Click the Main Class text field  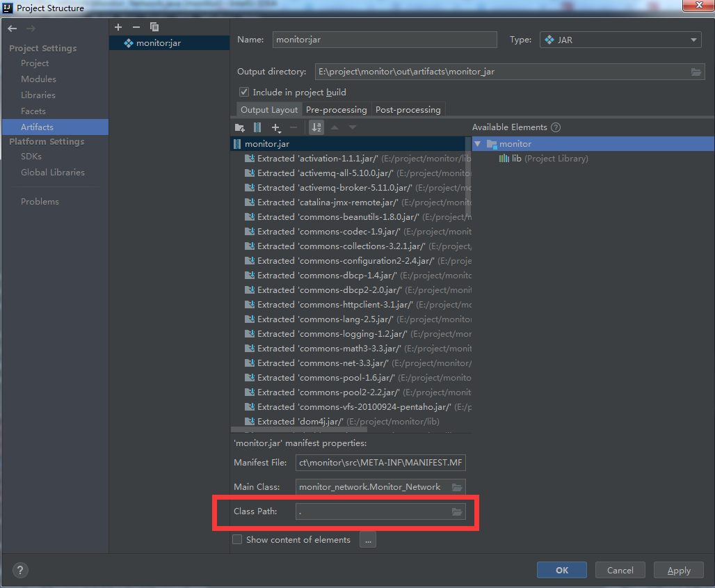373,487
